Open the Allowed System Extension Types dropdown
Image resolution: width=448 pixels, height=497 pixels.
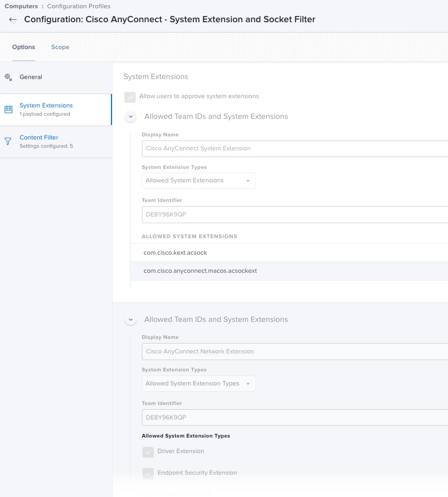pyautogui.click(x=199, y=383)
